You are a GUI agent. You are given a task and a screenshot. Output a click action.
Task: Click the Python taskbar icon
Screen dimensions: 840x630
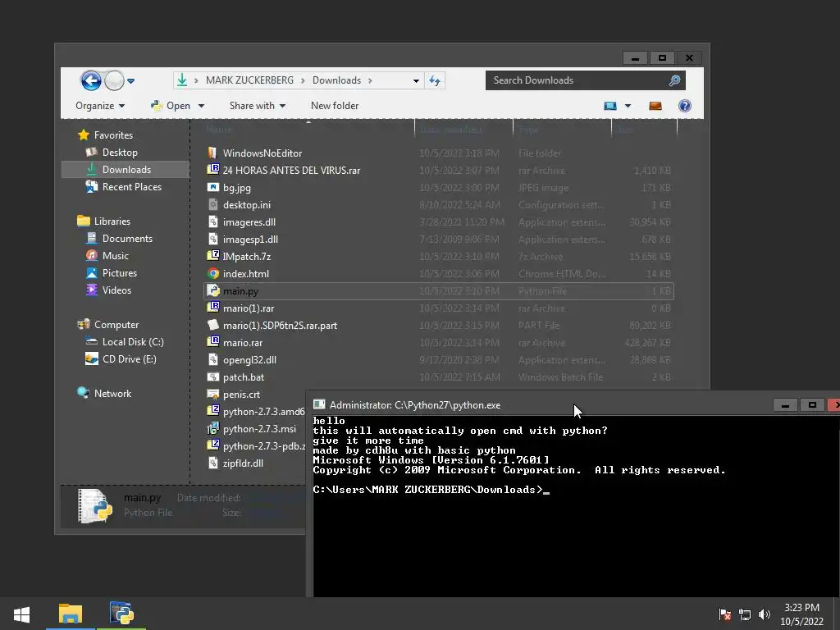[x=121, y=614]
